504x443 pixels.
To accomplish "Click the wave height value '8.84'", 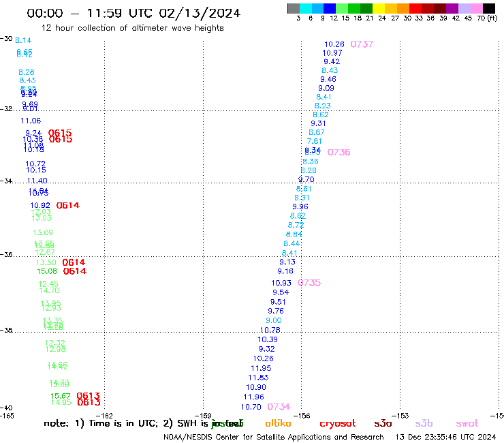I will click(294, 234).
